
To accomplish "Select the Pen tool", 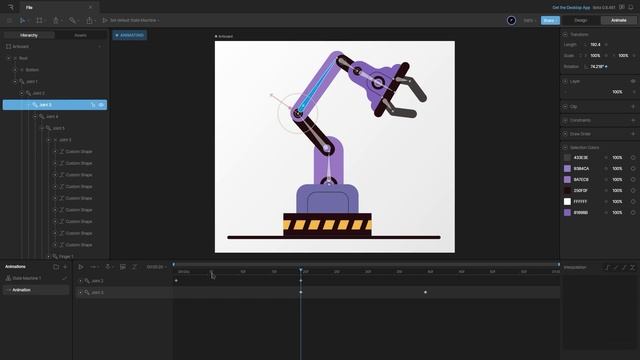I will click(x=56, y=20).
